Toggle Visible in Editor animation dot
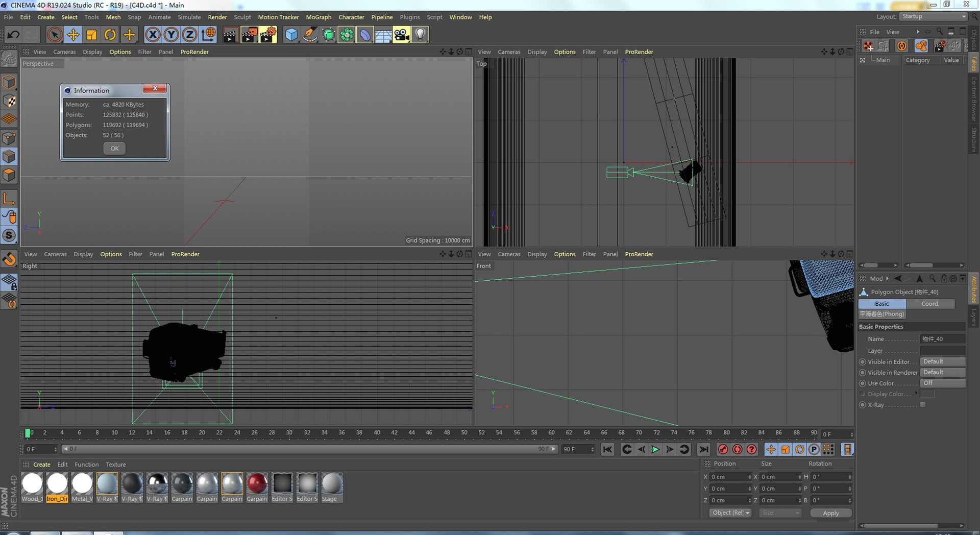Viewport: 980px width, 535px height. click(863, 362)
